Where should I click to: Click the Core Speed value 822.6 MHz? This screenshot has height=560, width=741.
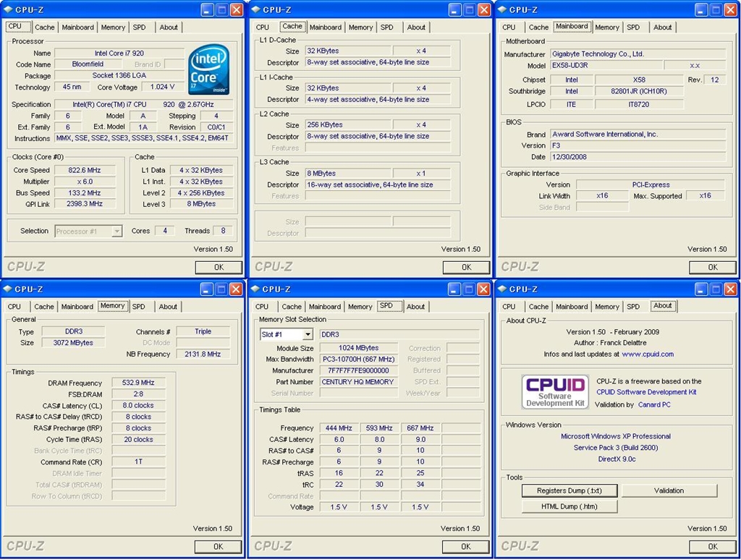pyautogui.click(x=85, y=170)
